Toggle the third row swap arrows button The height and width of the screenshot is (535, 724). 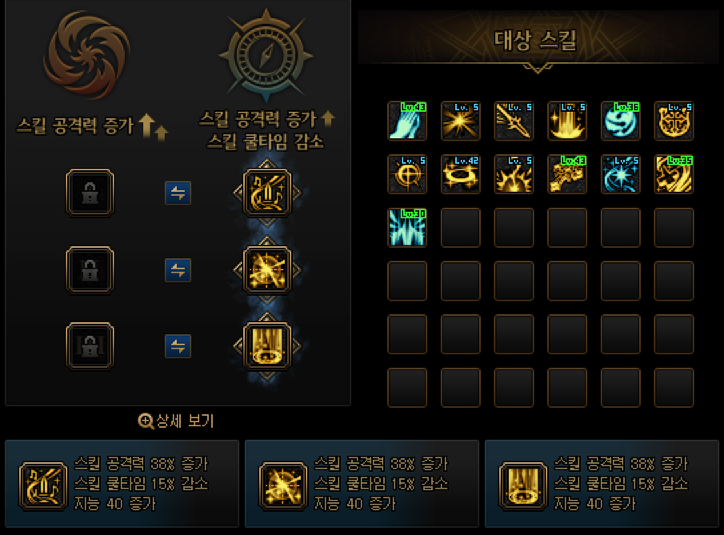point(178,346)
